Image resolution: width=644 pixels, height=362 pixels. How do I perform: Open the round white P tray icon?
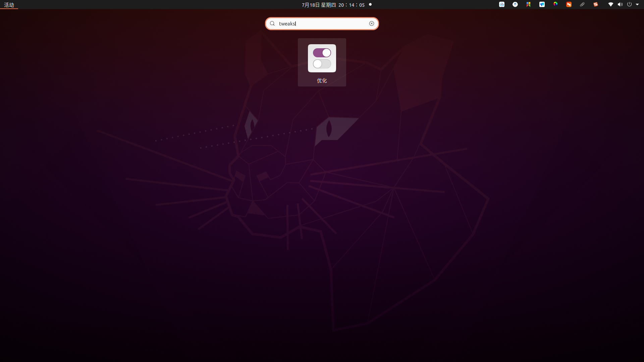515,5
